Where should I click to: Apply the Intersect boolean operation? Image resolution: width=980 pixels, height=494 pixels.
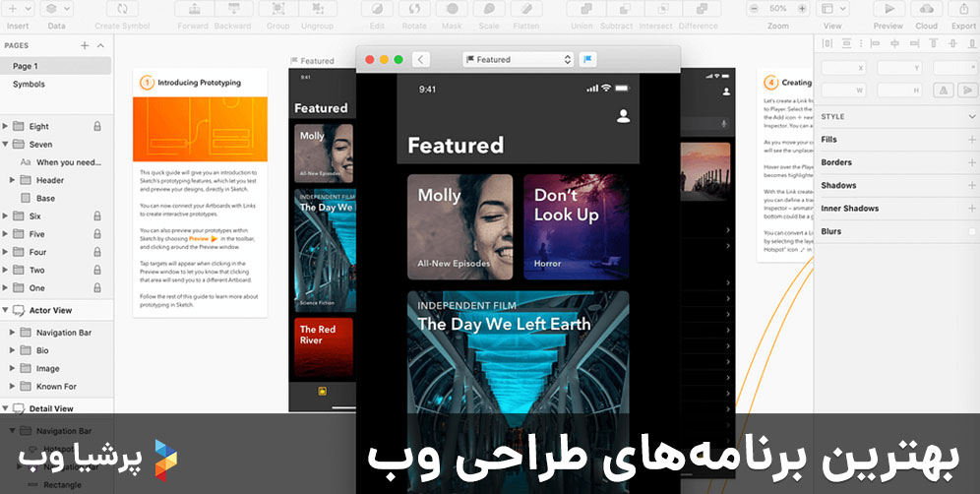tap(663, 9)
